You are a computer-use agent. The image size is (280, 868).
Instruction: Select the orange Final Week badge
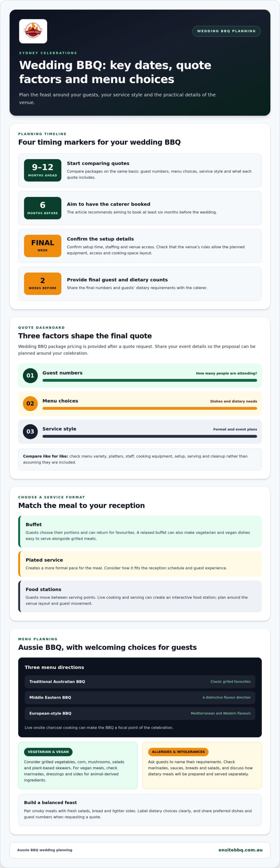43,246
